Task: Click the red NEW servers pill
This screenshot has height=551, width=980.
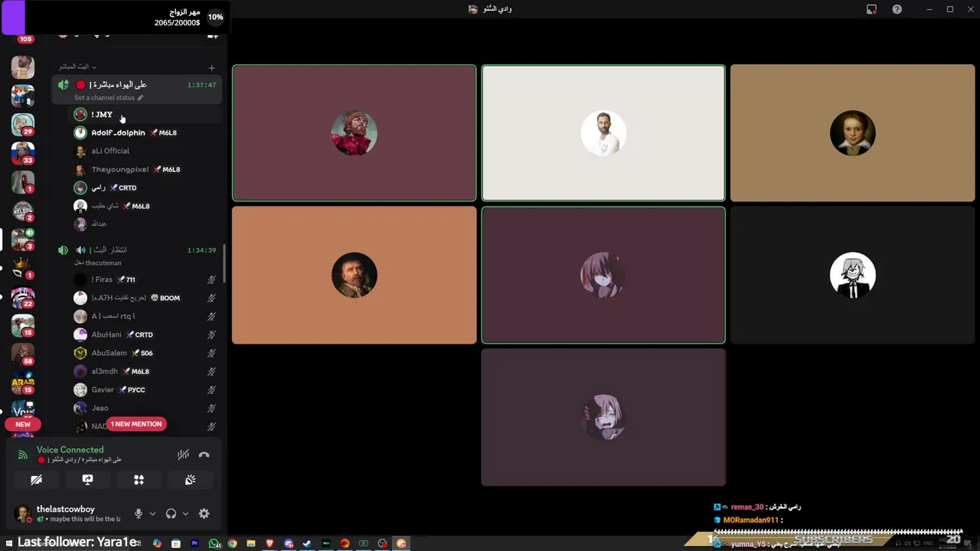Action: click(23, 424)
